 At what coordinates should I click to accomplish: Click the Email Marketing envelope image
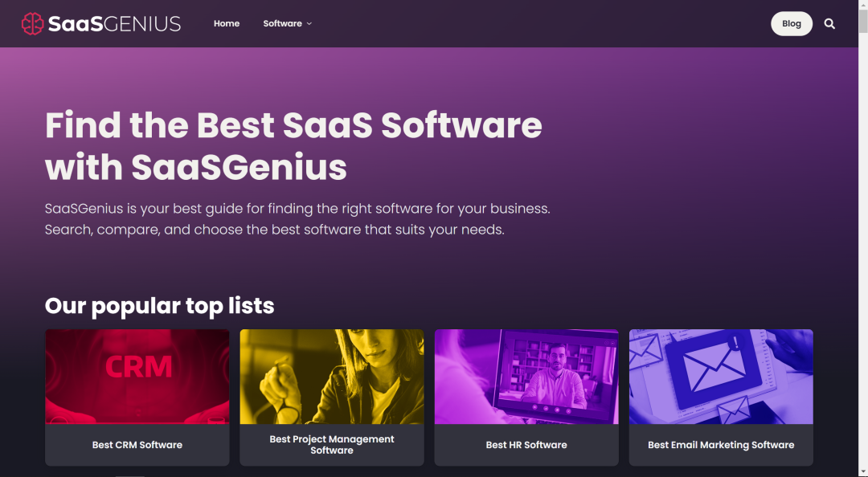[x=721, y=377]
